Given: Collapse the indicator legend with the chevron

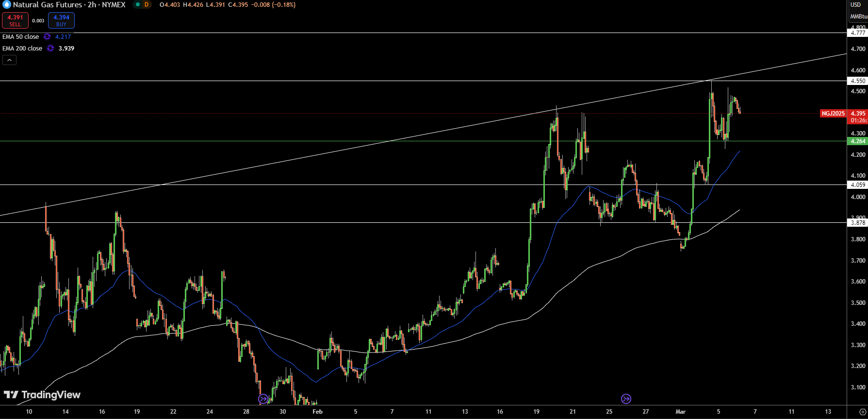Looking at the screenshot, I should (x=9, y=60).
